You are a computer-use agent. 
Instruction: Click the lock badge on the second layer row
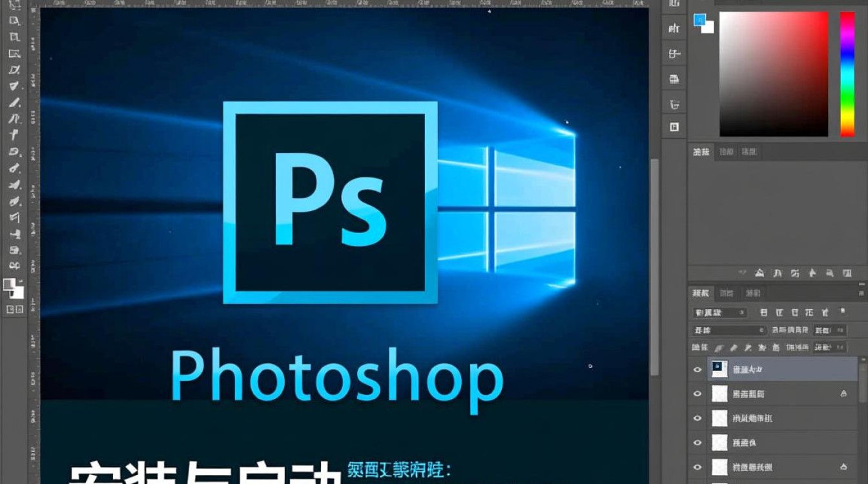(843, 394)
